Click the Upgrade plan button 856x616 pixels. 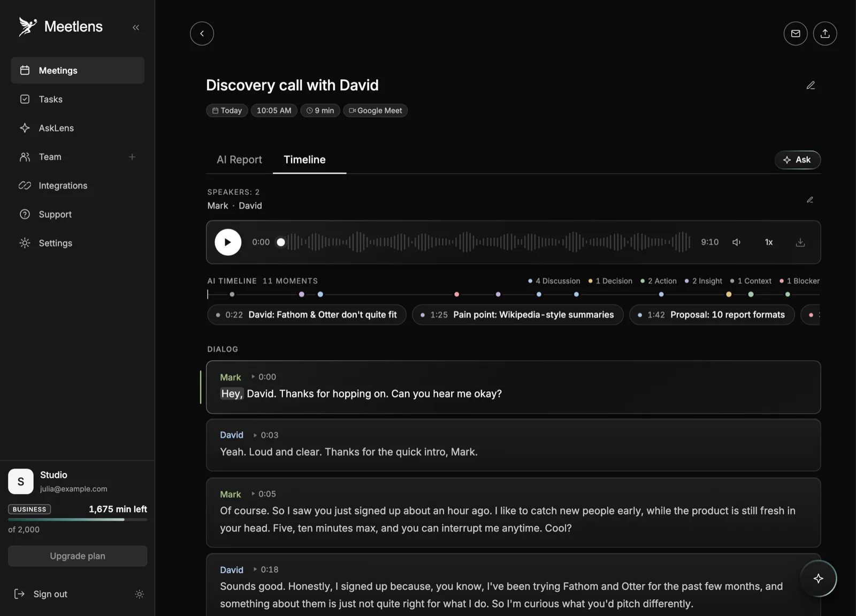(x=78, y=556)
